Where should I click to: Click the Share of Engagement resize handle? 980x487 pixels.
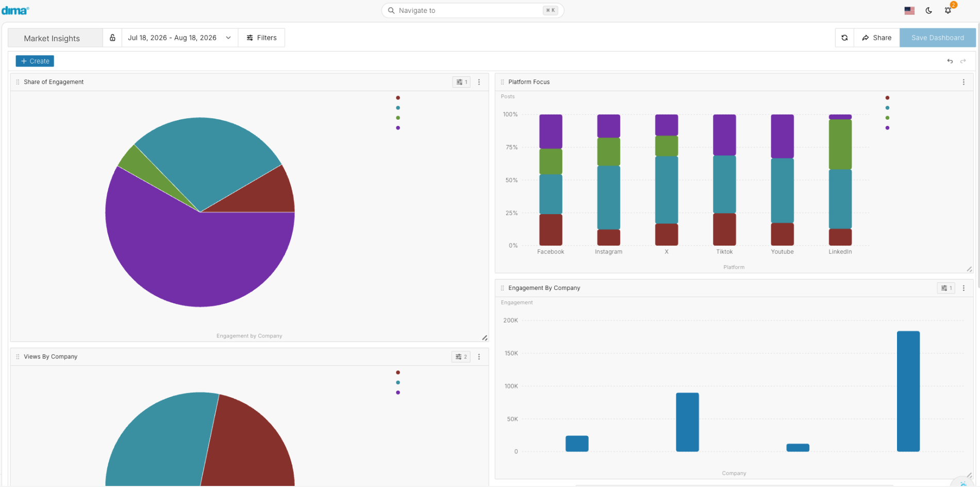485,338
